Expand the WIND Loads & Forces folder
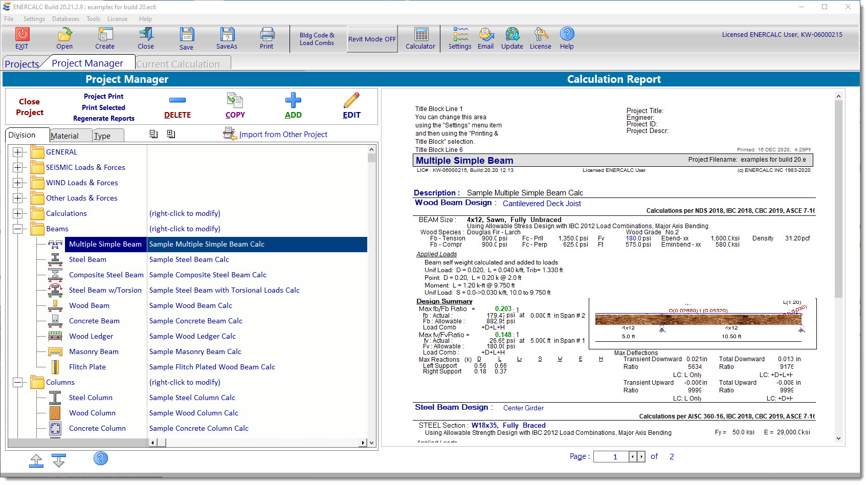 18,183
